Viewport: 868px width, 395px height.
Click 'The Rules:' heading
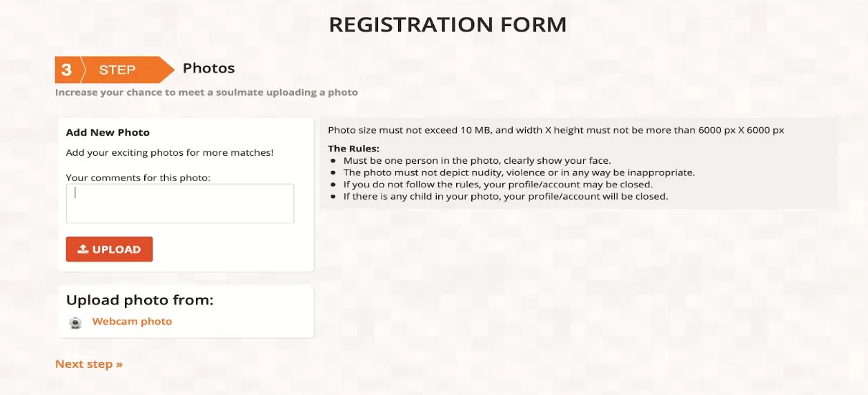354,149
